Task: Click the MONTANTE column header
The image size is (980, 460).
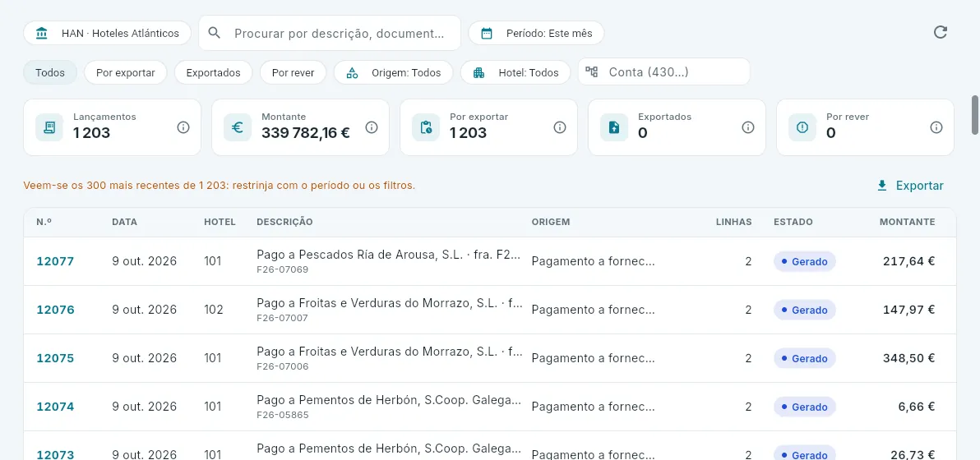Action: [908, 222]
